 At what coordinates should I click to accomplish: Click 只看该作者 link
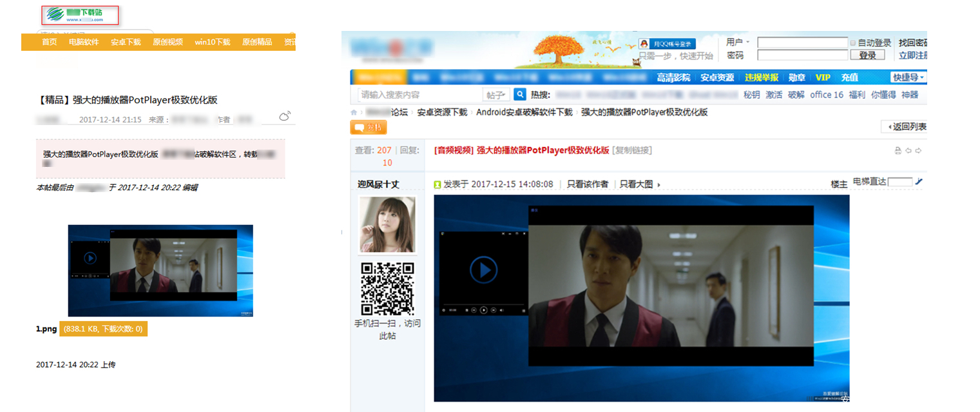[x=588, y=184]
